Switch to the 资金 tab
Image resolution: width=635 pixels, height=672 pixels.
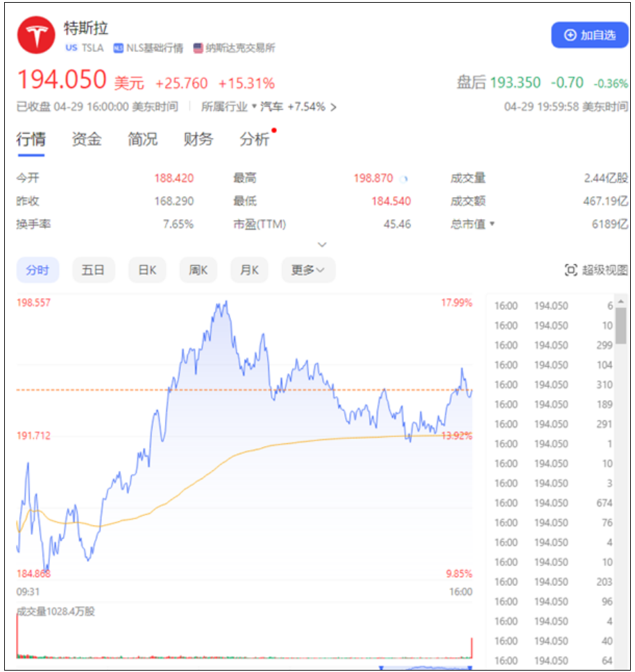[x=87, y=139]
